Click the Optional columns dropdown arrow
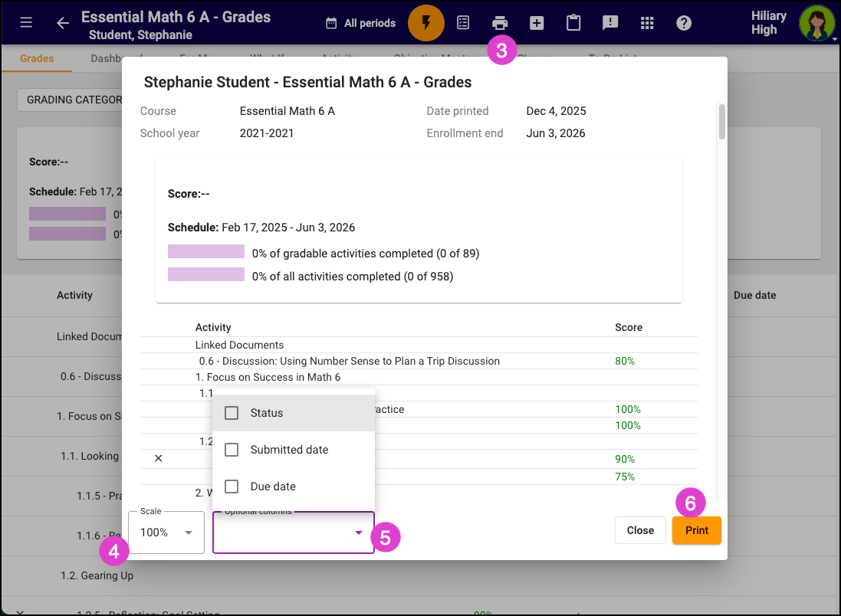Viewport: 841px width, 616px height. click(x=358, y=532)
